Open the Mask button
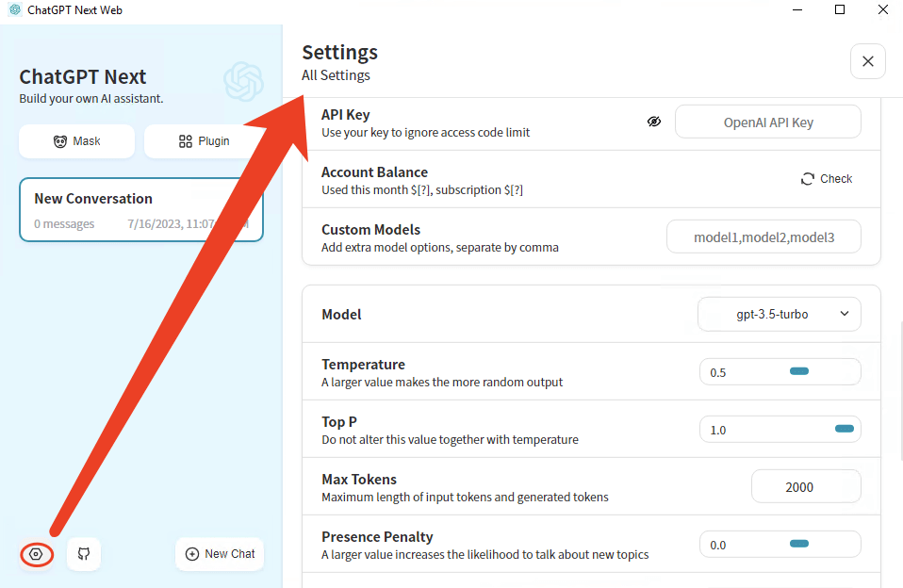This screenshot has width=903, height=588. pos(76,141)
